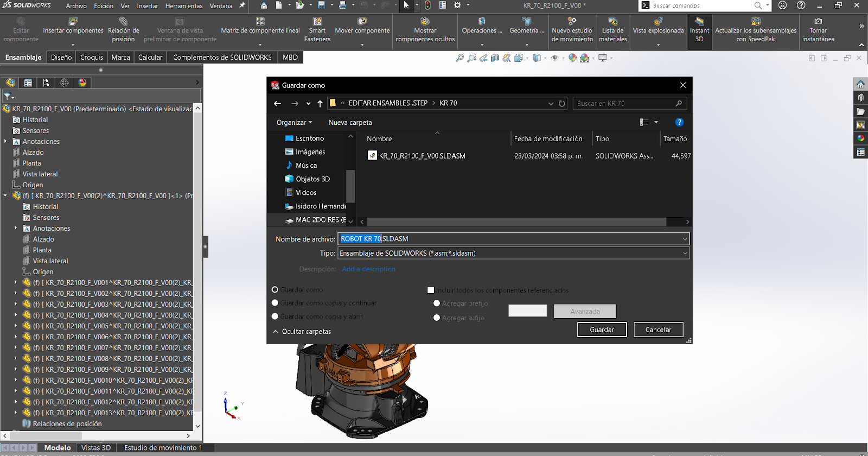Click the rebuild traffic light icon

coord(427,5)
